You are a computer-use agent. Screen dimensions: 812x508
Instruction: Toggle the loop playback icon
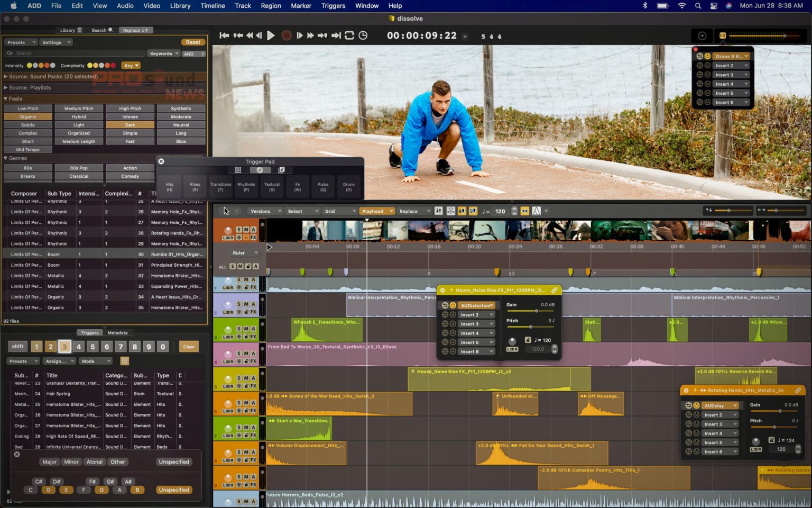[349, 35]
